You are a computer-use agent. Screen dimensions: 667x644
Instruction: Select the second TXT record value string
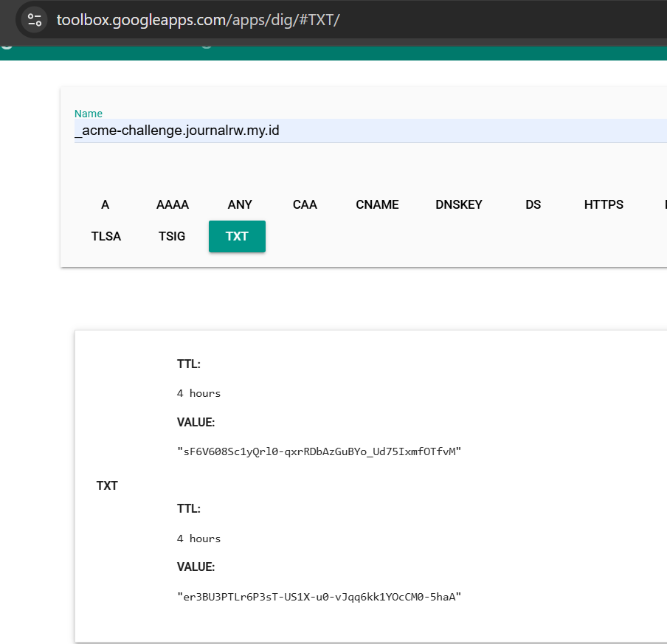tap(317, 597)
